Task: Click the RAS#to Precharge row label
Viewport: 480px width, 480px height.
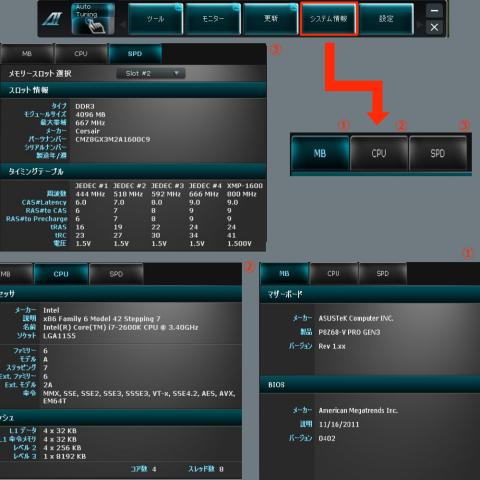Action: [x=37, y=219]
